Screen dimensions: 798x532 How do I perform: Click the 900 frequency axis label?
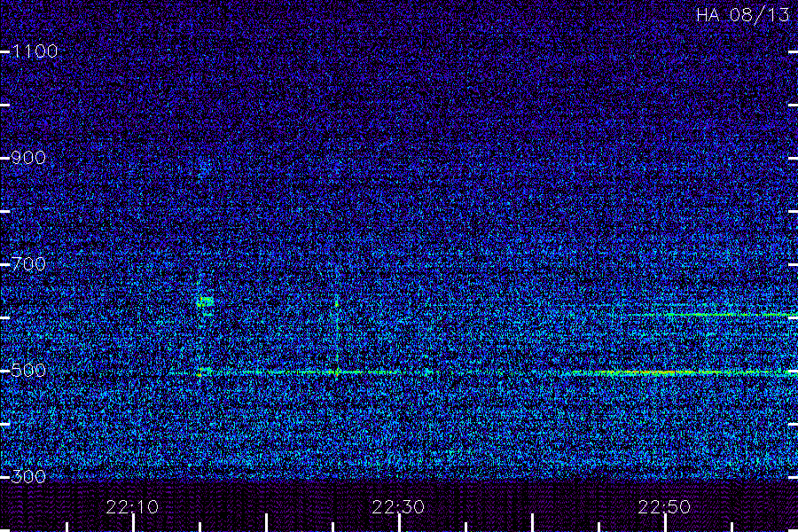(x=28, y=158)
